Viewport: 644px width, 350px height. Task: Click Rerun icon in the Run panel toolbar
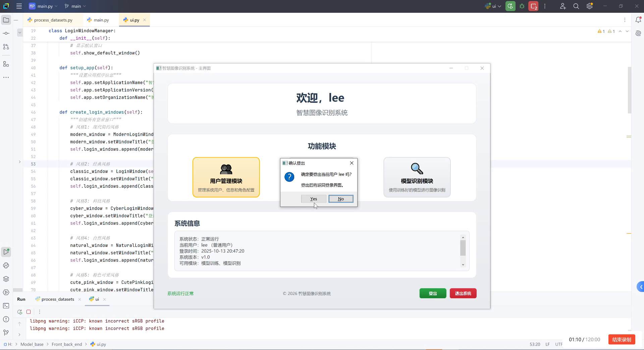click(20, 312)
